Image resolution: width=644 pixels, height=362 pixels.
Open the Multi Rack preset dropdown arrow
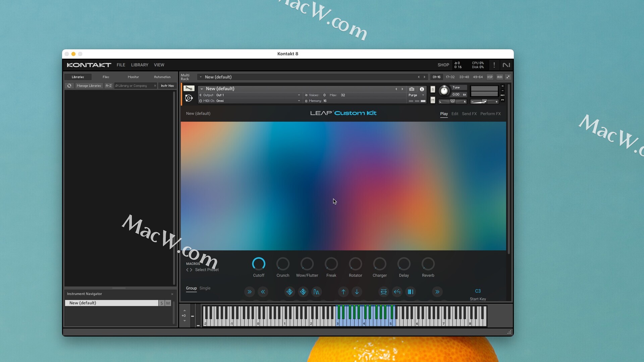coord(201,77)
